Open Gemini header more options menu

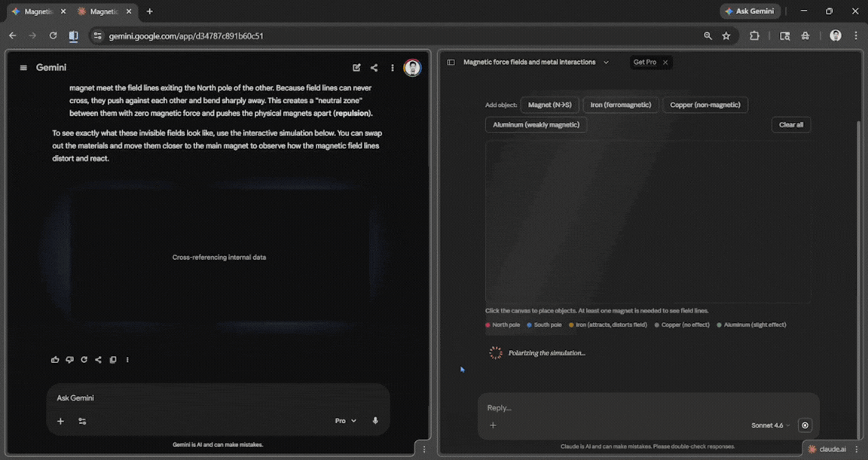[x=393, y=68]
